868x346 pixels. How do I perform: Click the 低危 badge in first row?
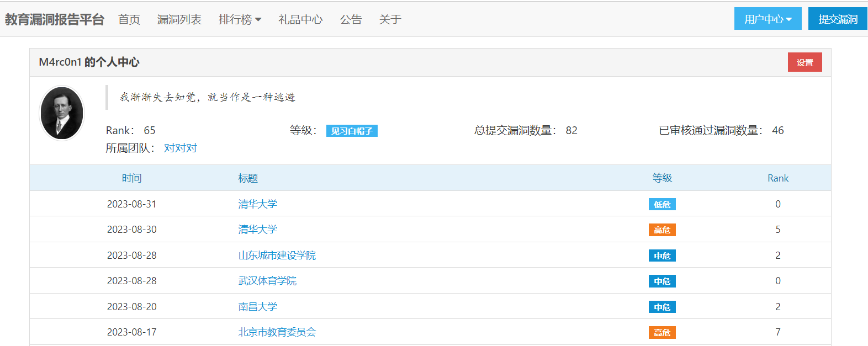(x=662, y=204)
